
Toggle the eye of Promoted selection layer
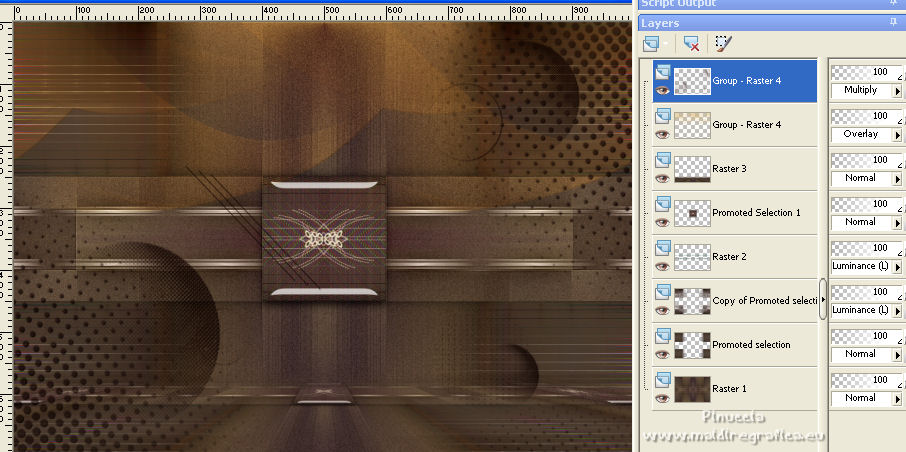(x=663, y=354)
